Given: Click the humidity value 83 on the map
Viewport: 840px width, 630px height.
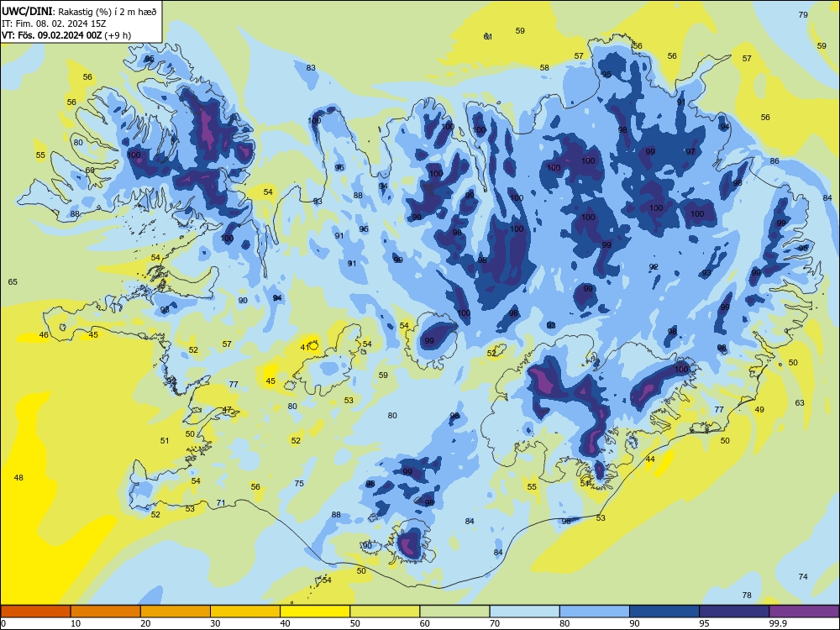Looking at the screenshot, I should 312,67.
